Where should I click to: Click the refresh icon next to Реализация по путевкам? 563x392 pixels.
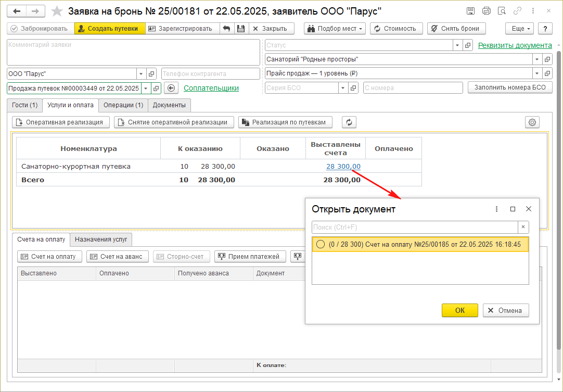click(349, 122)
